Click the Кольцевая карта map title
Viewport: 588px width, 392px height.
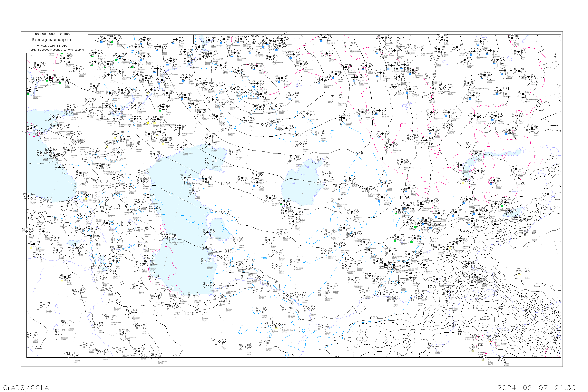pyautogui.click(x=51, y=40)
